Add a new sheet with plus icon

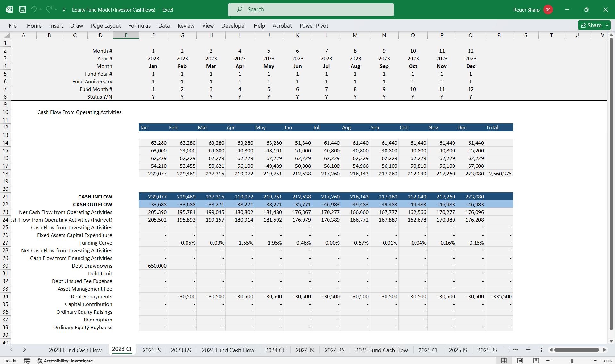pos(528,350)
